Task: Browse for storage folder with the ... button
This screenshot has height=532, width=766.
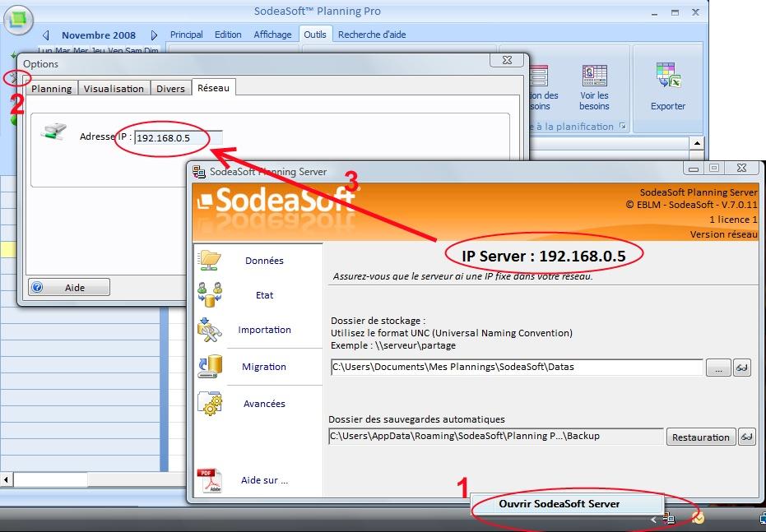Action: [718, 368]
